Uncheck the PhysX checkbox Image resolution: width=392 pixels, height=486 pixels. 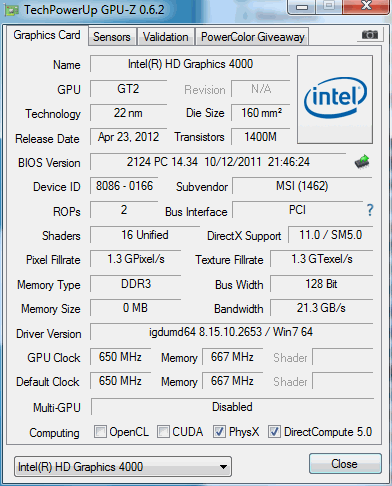219,431
